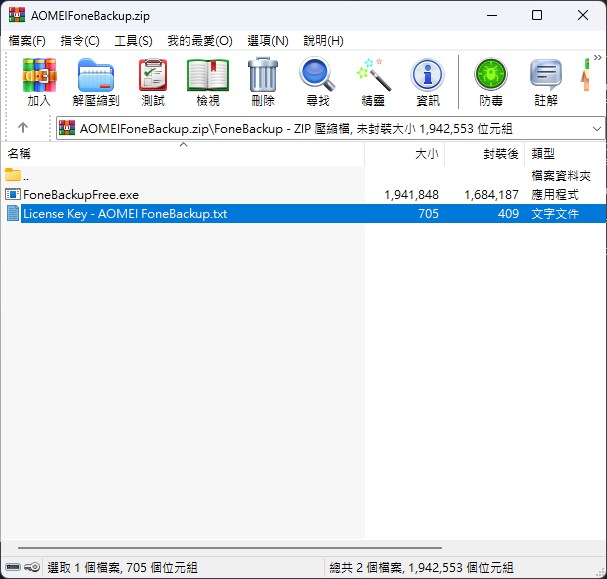Sort by the 名稱 column header
The width and height of the screenshot is (607, 579).
(182, 154)
